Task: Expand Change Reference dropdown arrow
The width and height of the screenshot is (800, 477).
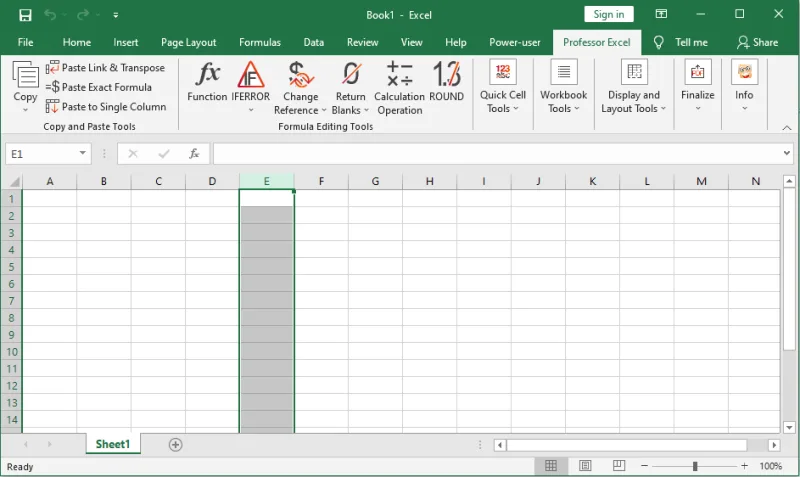Action: (323, 110)
